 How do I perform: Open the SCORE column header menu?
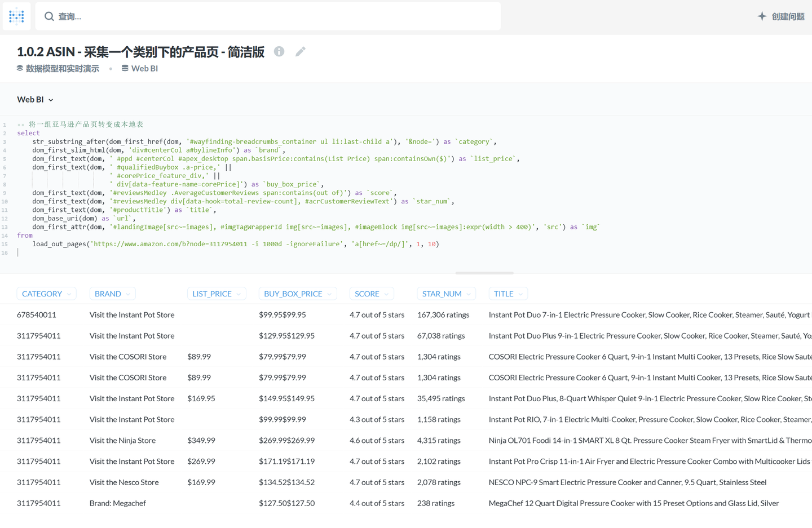point(372,294)
